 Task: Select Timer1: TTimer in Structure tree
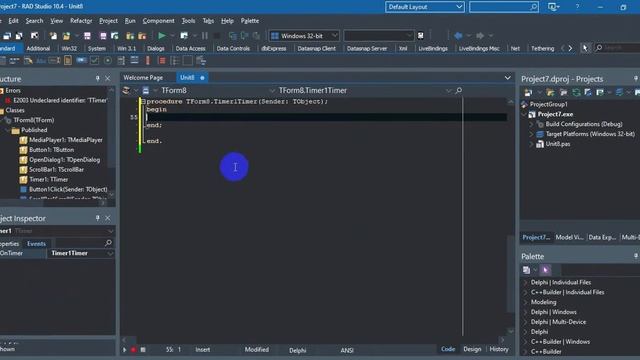click(49, 180)
